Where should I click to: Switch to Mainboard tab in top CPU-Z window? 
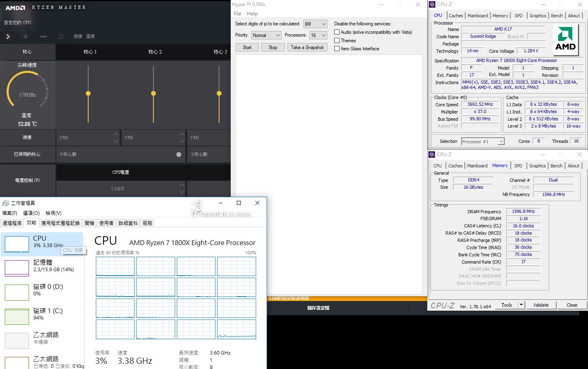478,16
